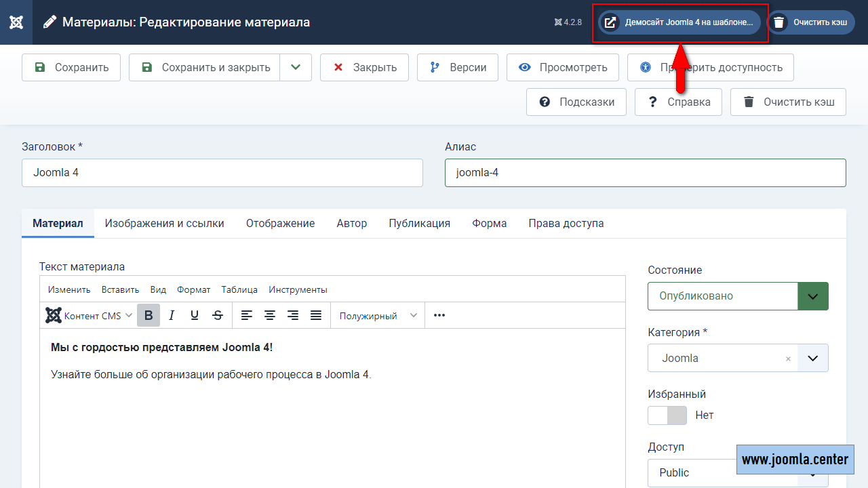The width and height of the screenshot is (868, 488).
Task: Open the Контент CMS dropdown
Action: [89, 315]
